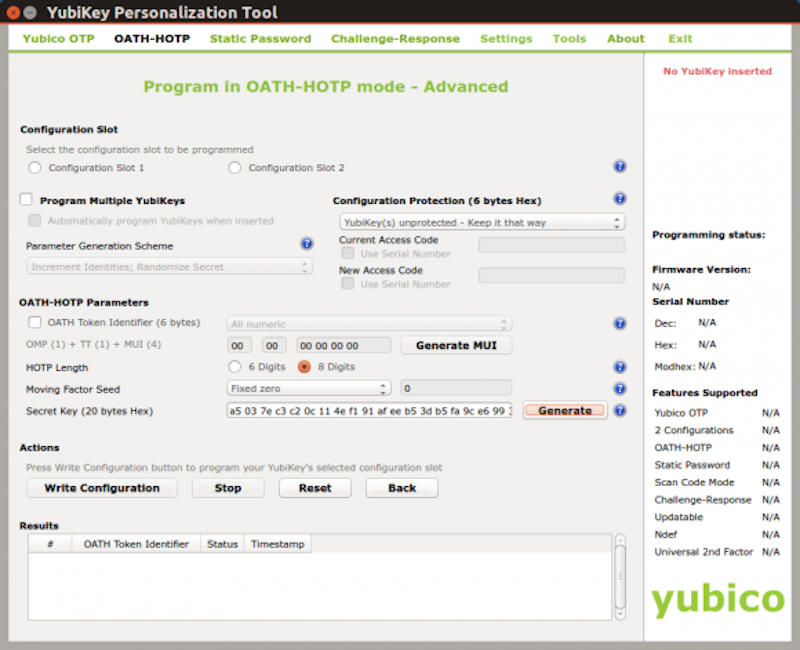Click the MUI 00 00 00 00 field

click(344, 345)
